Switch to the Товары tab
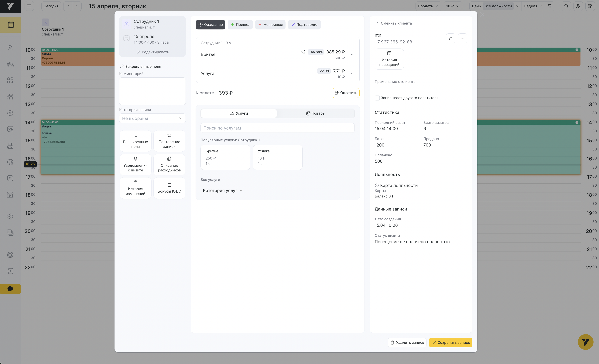The height and width of the screenshot is (364, 599). click(315, 113)
